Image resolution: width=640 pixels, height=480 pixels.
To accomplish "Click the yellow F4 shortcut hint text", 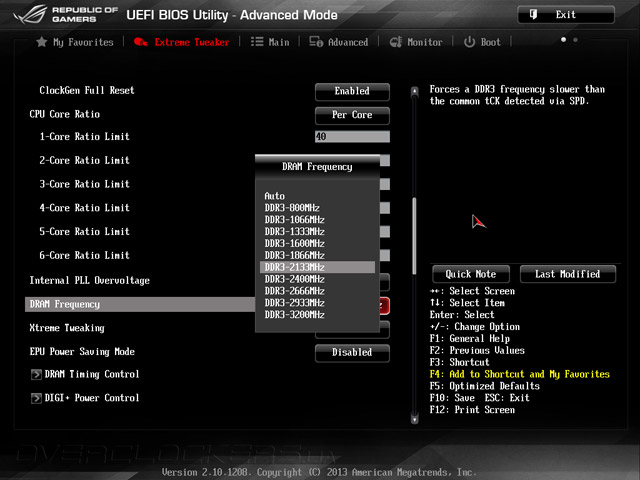I will [x=520, y=374].
